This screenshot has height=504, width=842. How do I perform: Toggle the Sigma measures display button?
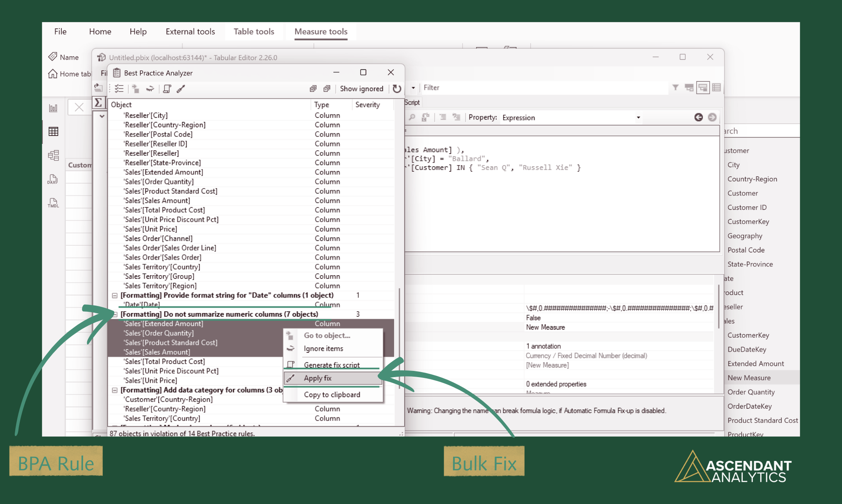(x=98, y=103)
